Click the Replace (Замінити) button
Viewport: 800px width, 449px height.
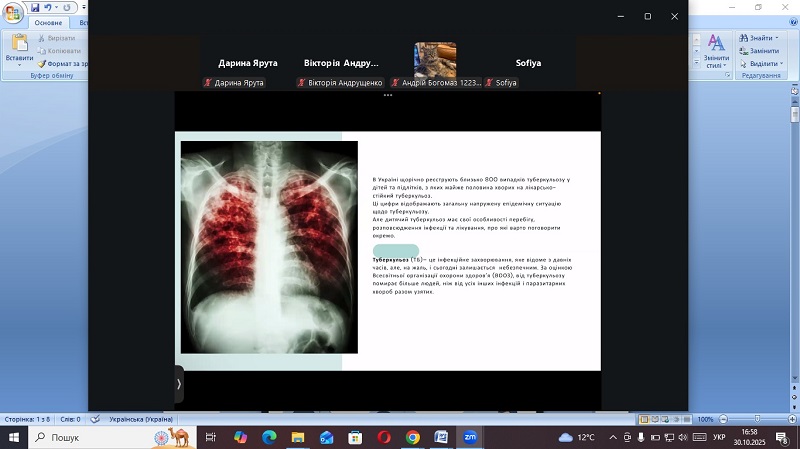coord(759,51)
